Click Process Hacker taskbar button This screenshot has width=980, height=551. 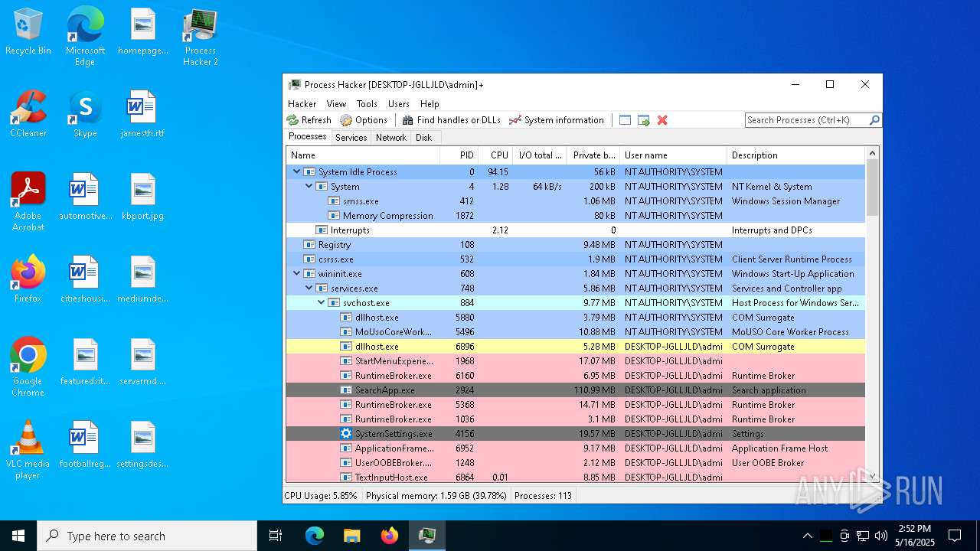pos(426,536)
